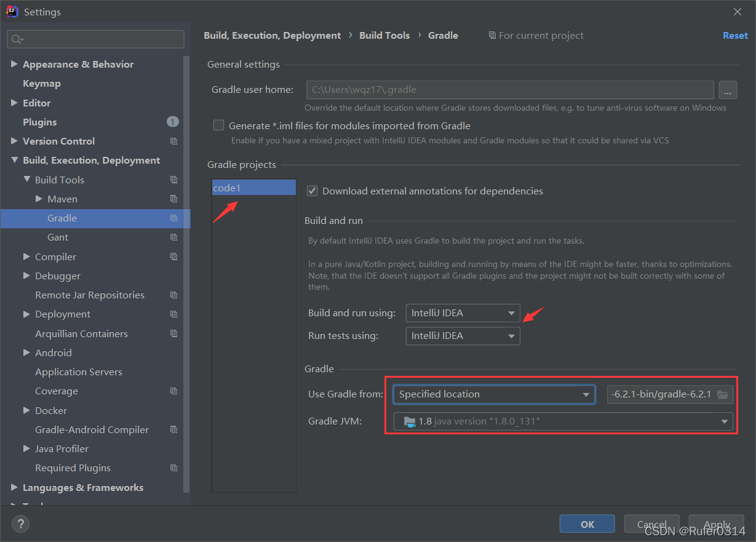Expand the Debugger node
The image size is (756, 542).
pyautogui.click(x=26, y=276)
